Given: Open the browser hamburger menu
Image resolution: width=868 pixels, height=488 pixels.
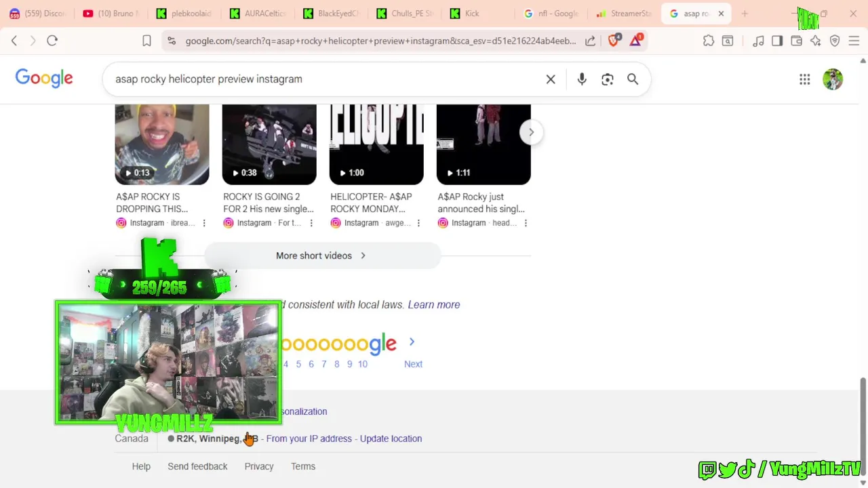Looking at the screenshot, I should (x=854, y=41).
